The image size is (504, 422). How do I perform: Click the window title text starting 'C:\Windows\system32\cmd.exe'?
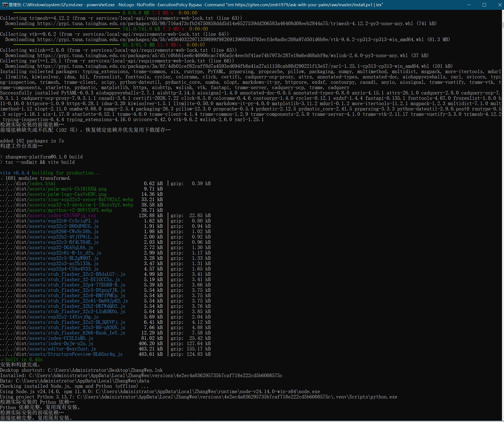coord(196,5)
